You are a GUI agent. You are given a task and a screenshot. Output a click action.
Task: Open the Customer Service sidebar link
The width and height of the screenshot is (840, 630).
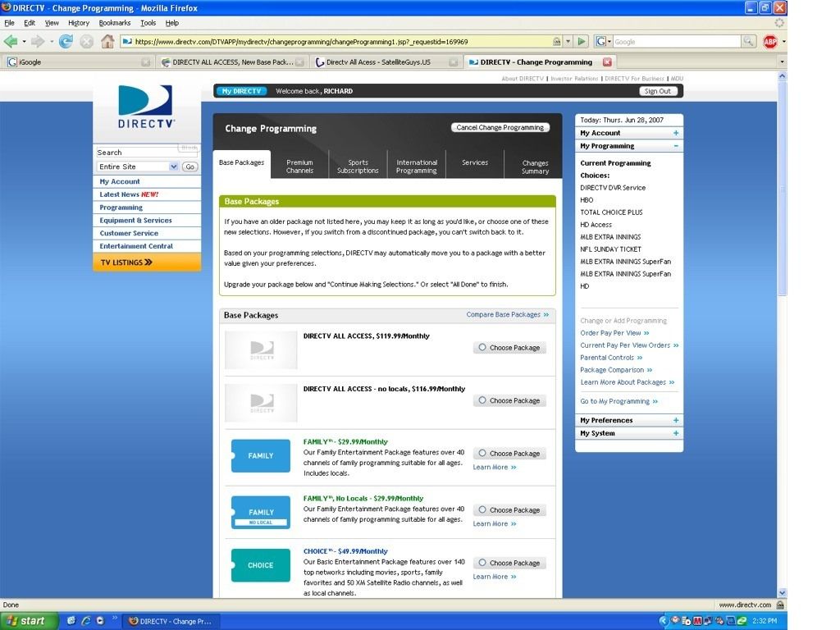point(129,233)
